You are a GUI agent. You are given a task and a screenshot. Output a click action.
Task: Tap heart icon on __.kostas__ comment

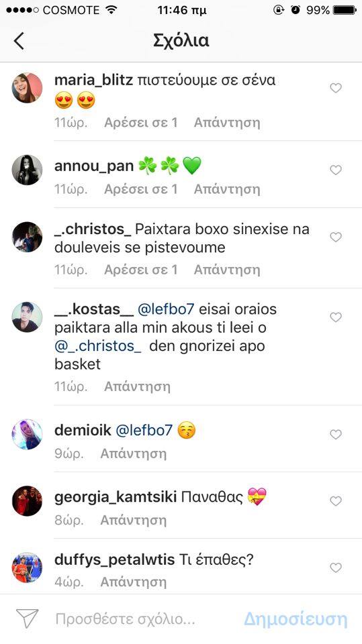click(x=336, y=317)
